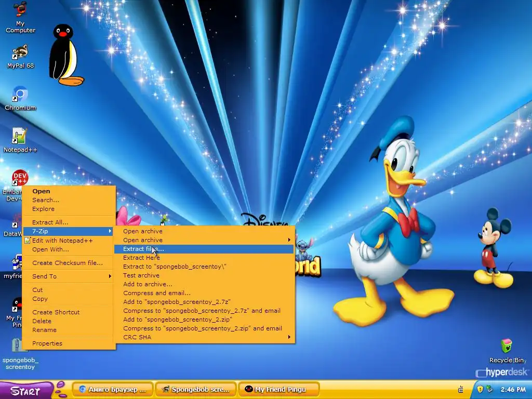Click the Start button
532x399 pixels.
26,390
